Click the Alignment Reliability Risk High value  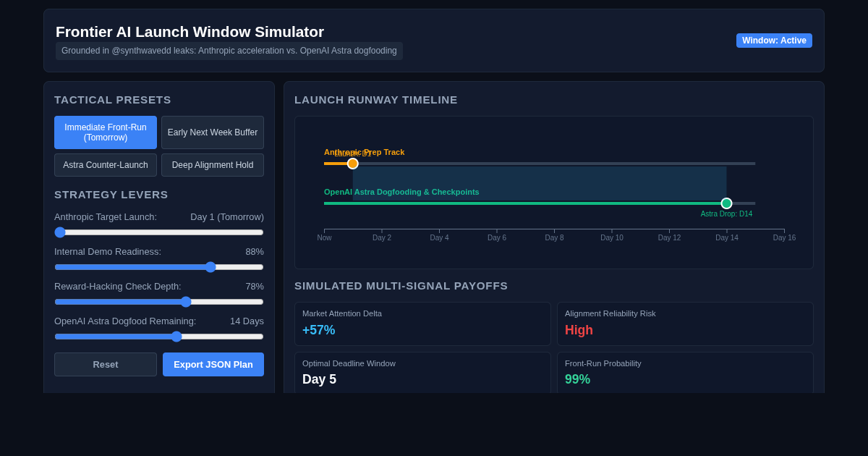(x=579, y=330)
